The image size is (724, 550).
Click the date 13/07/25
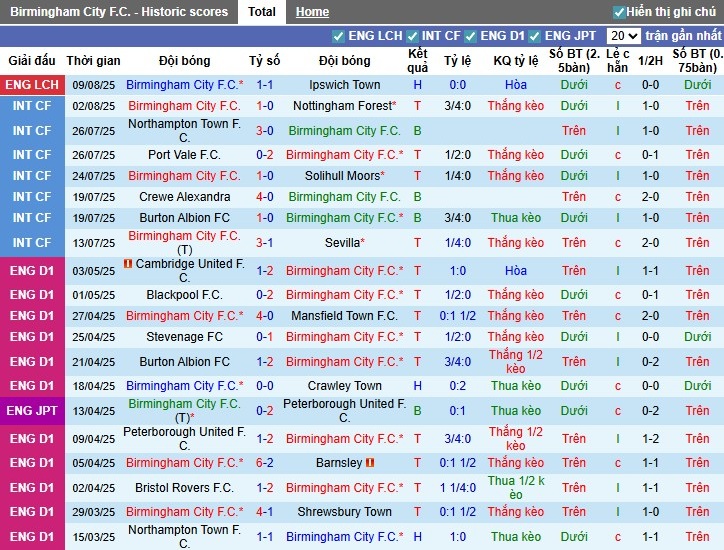[x=93, y=243]
